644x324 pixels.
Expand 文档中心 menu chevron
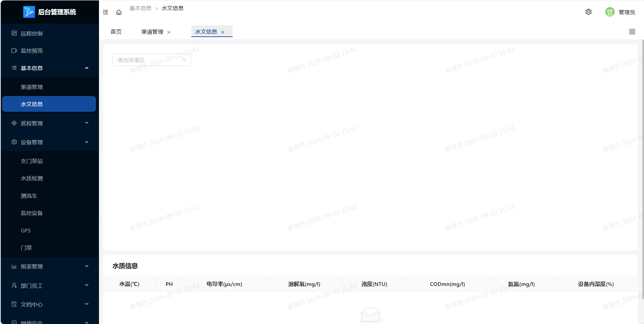point(87,304)
